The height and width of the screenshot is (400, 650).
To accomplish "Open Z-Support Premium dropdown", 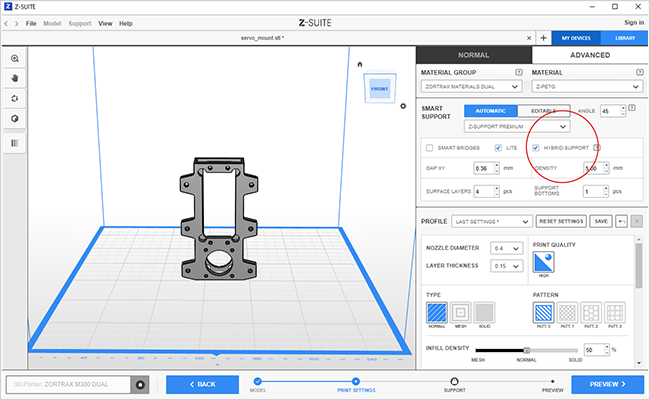I will point(517,126).
